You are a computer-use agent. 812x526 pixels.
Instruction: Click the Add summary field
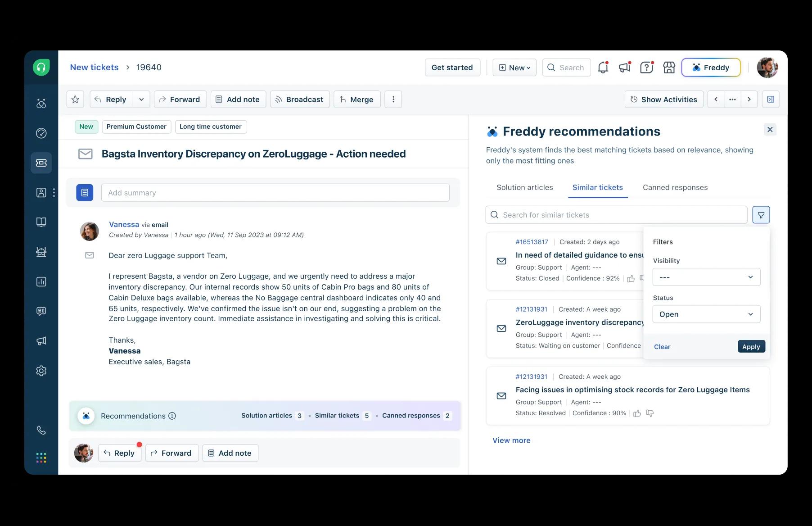point(275,193)
